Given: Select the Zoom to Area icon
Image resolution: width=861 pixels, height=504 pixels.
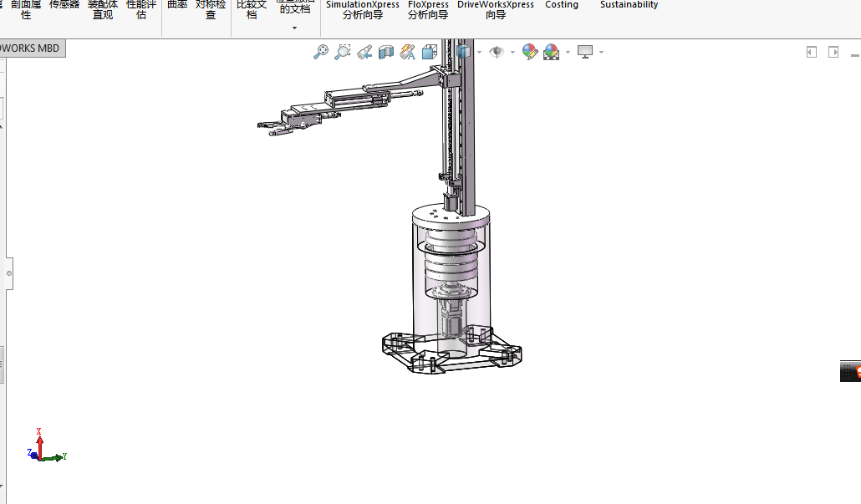Looking at the screenshot, I should point(343,52).
